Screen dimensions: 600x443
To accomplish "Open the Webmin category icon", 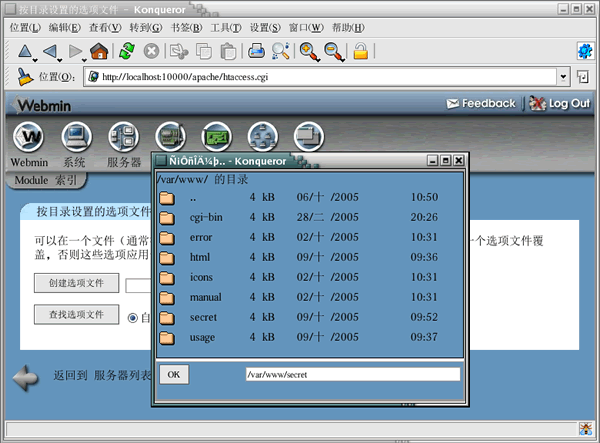I will pos(28,137).
